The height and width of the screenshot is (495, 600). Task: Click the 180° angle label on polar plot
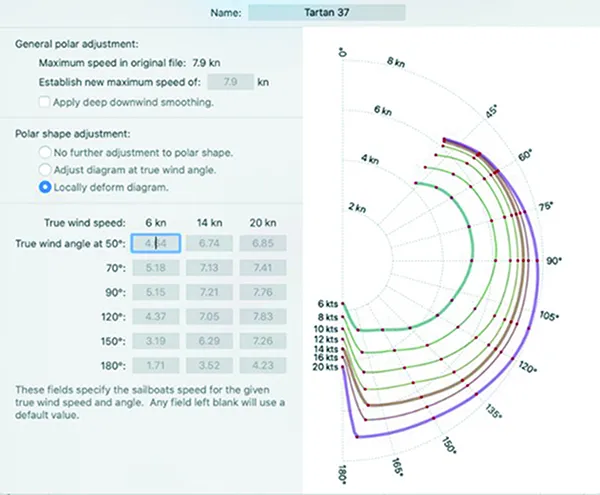340,473
